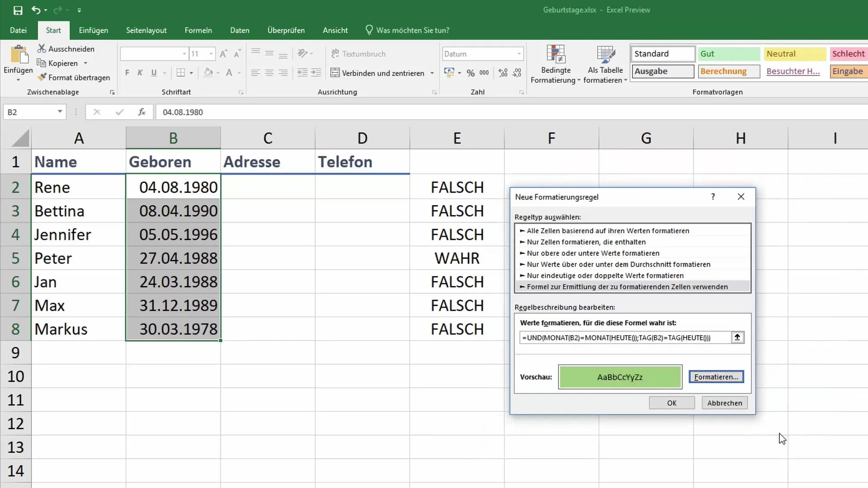Image resolution: width=868 pixels, height=488 pixels.
Task: Switch to the Einfügen ribbon tab
Action: coord(93,30)
